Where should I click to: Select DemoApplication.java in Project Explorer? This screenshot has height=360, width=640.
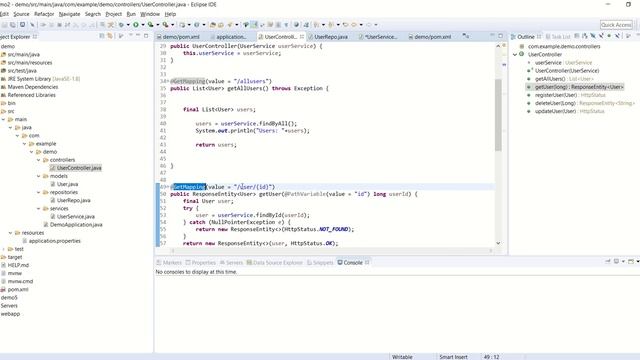[x=76, y=225]
